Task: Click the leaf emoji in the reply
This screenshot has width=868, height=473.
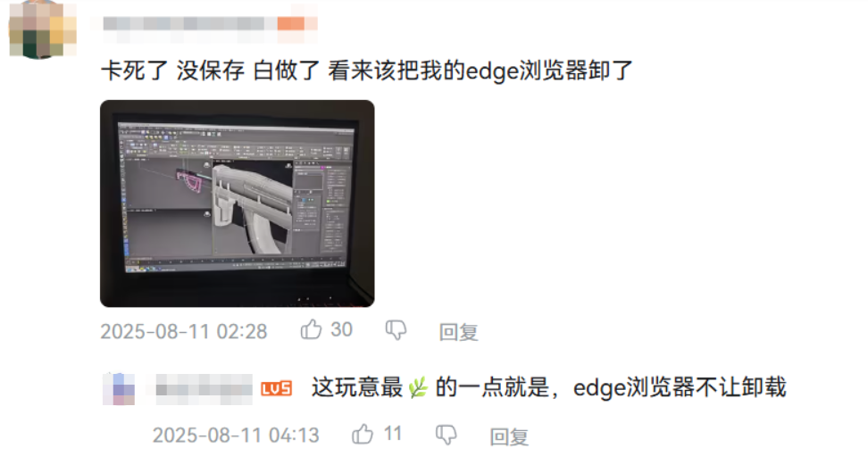Action: [419, 388]
